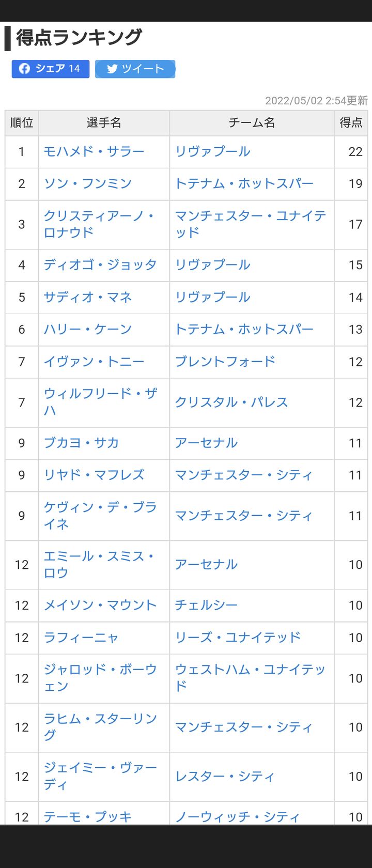Open team クリスタル・パレス

pyautogui.click(x=231, y=402)
